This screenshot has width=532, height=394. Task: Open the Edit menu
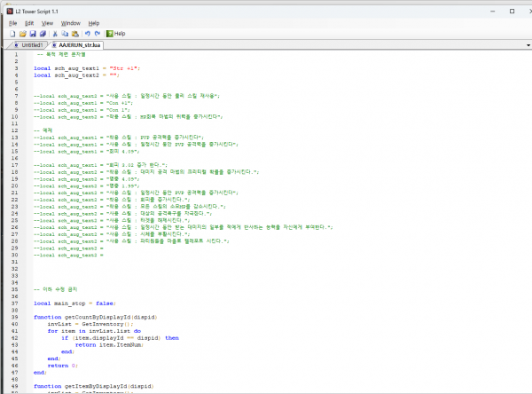point(29,22)
